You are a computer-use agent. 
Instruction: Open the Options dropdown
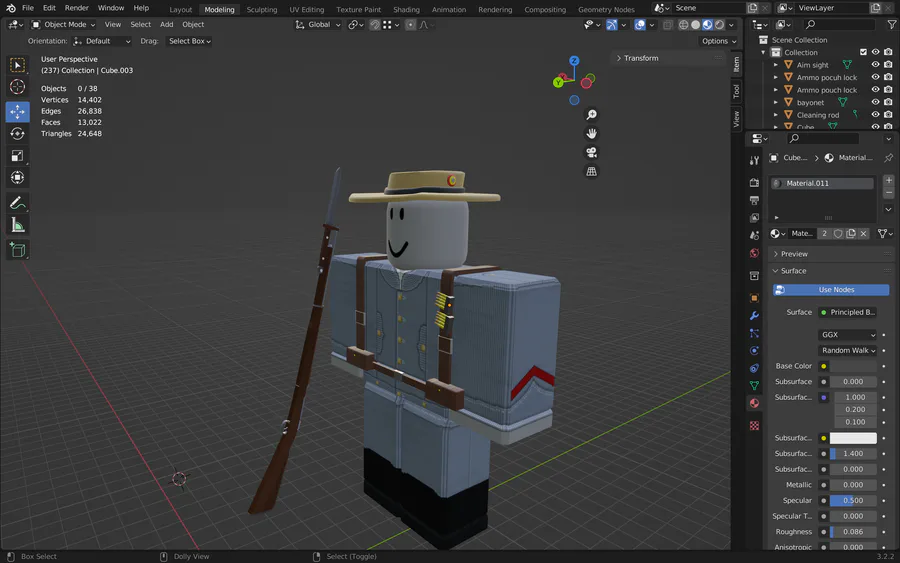pyautogui.click(x=719, y=41)
